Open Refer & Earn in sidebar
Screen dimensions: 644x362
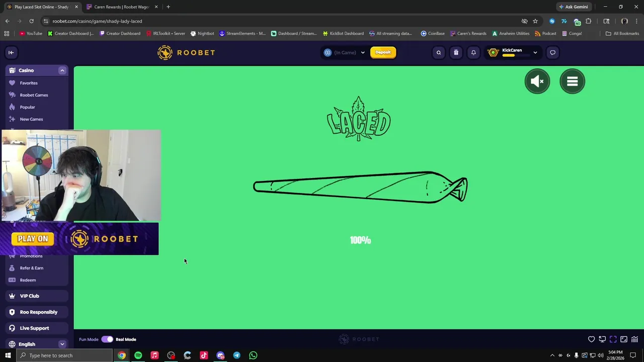tap(31, 268)
